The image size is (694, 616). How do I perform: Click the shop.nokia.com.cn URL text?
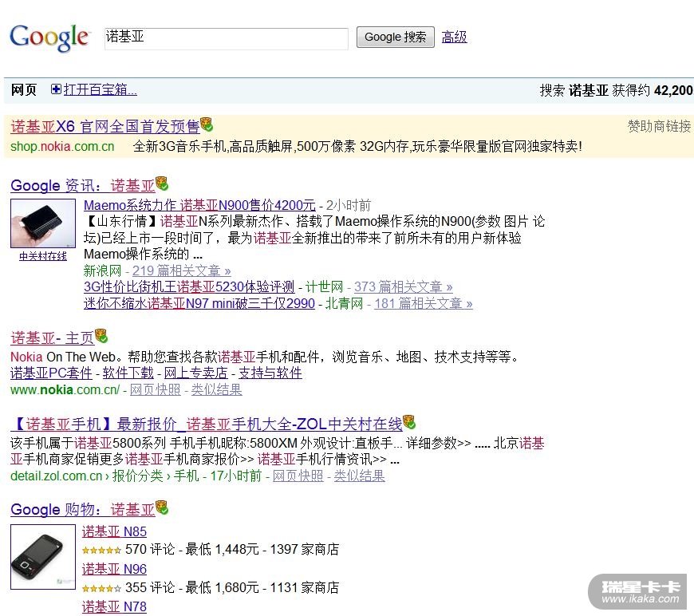point(62,147)
